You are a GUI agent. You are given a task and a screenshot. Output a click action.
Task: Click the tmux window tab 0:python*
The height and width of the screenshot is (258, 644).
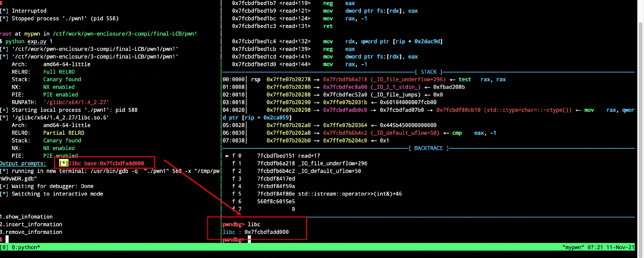(26, 247)
